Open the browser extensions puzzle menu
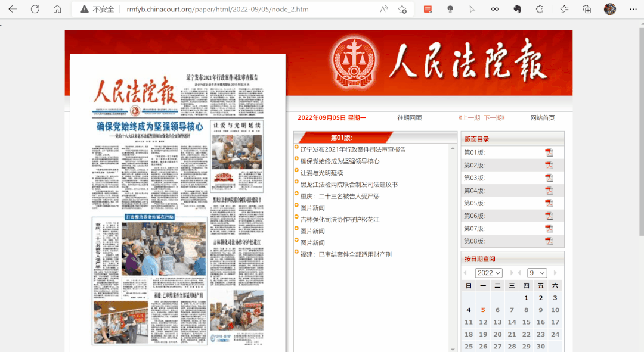 point(540,9)
